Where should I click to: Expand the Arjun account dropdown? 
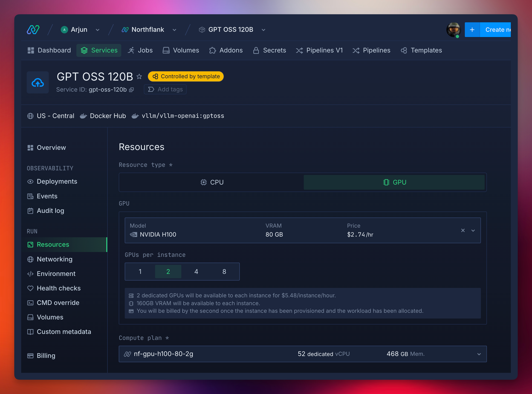coord(97,30)
